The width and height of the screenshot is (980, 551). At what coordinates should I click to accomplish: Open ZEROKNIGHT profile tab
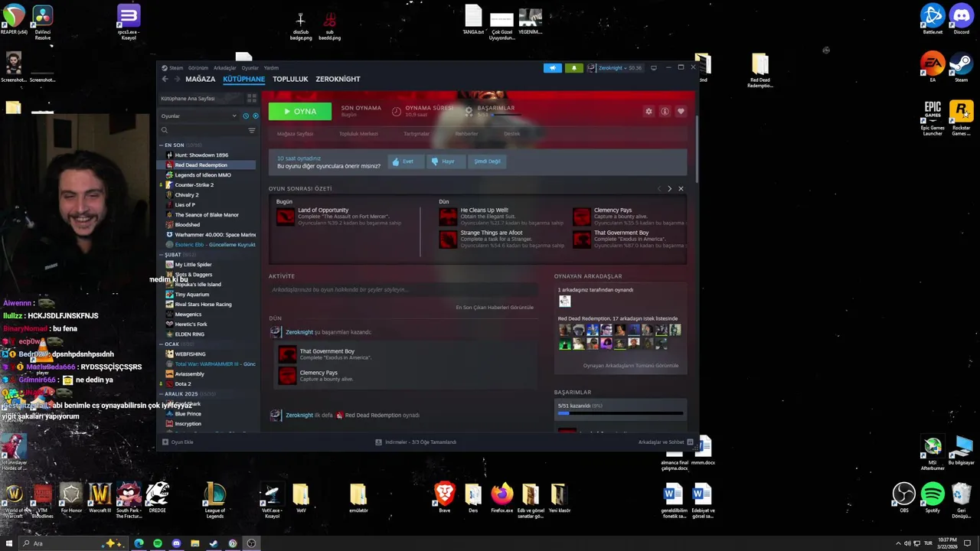point(338,79)
